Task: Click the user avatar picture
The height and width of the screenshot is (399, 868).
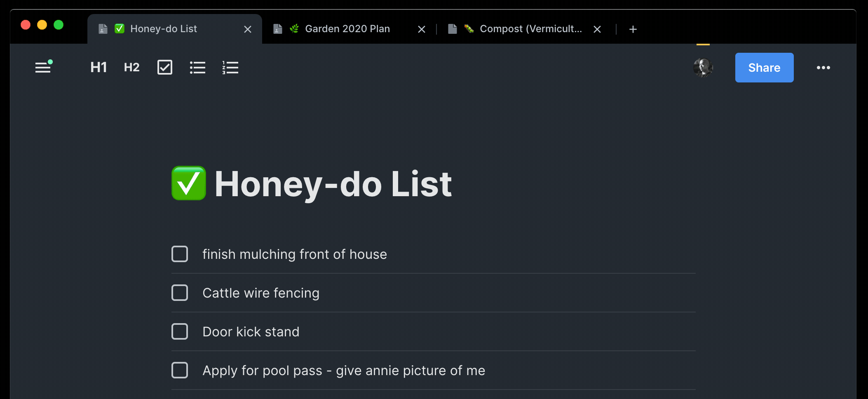Action: (x=703, y=68)
